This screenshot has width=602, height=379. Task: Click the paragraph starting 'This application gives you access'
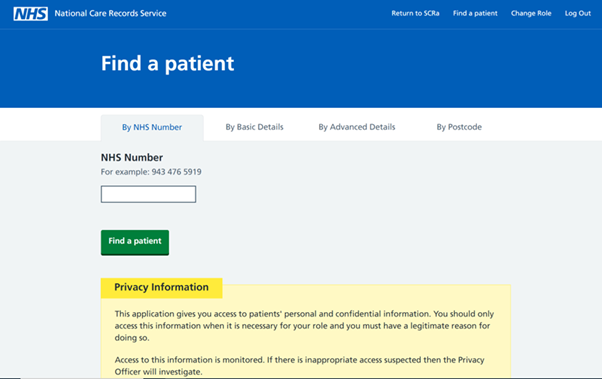tap(304, 326)
